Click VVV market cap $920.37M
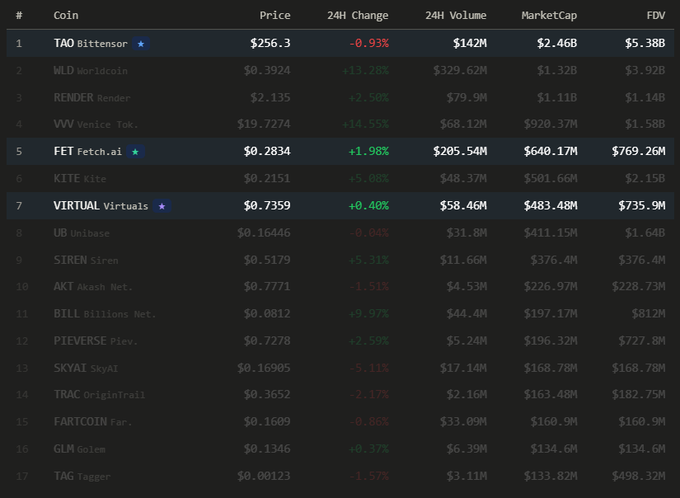The width and height of the screenshot is (680, 498). pos(550,124)
